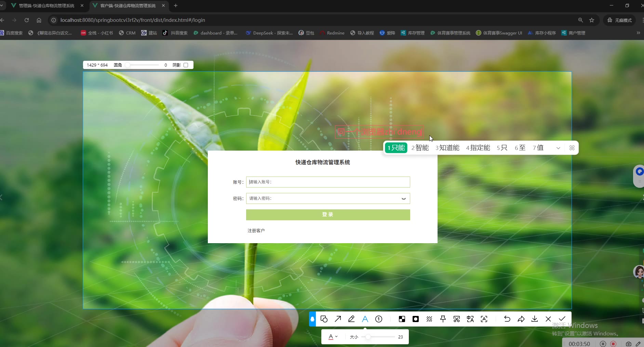Click the 登录 login button
The image size is (644, 347).
pos(328,215)
